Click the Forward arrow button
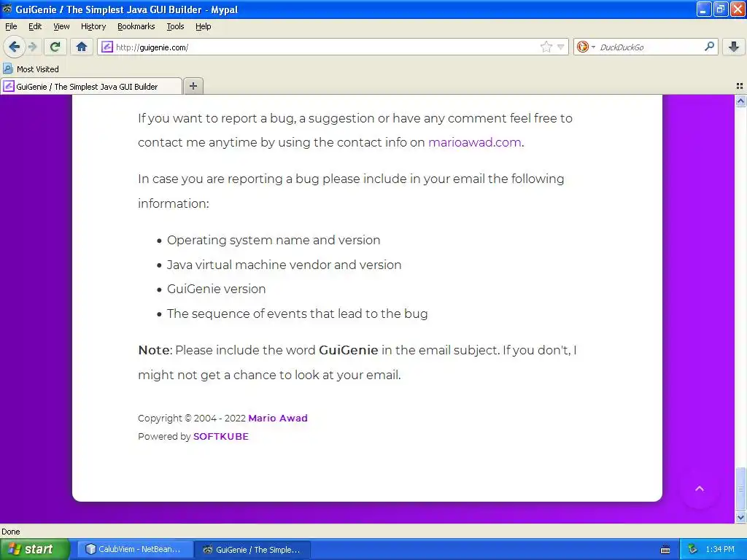Viewport: 747px width, 560px height. [32, 47]
